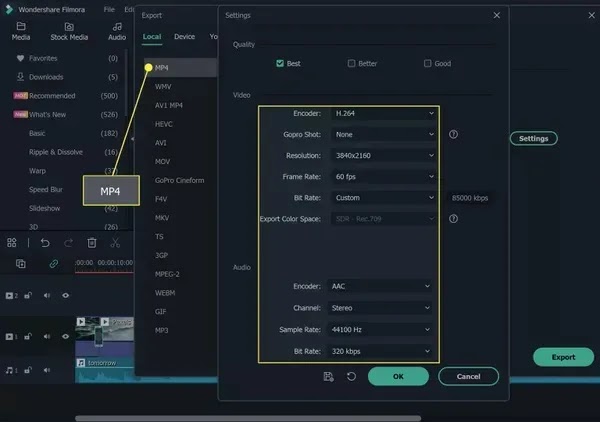The width and height of the screenshot is (600, 422).
Task: Click the timeline layout grid icon
Action: 12,243
